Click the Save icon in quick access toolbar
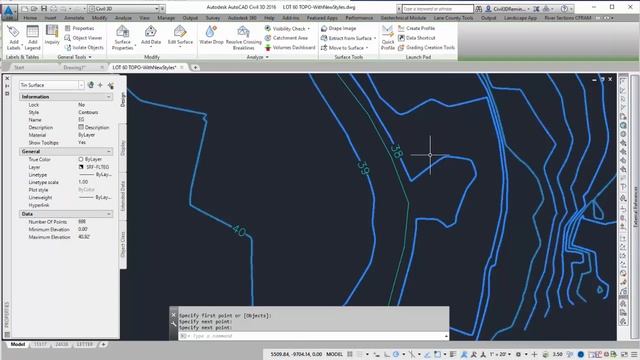Screen dimensions: 640x360 coord(44,9)
